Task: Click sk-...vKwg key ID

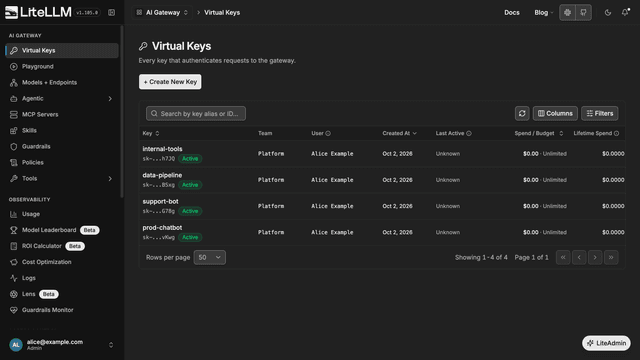Action: pos(158,237)
